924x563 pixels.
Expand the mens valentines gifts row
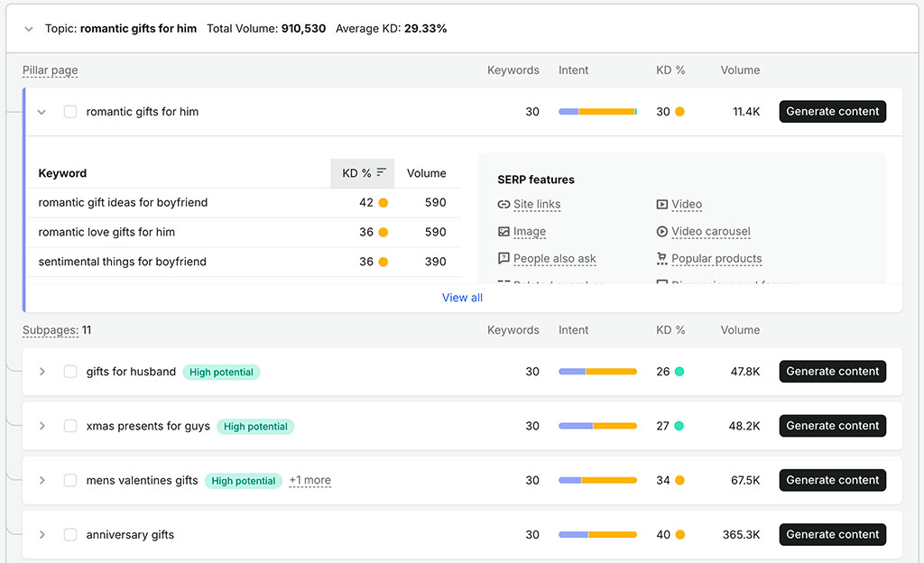[x=42, y=480]
